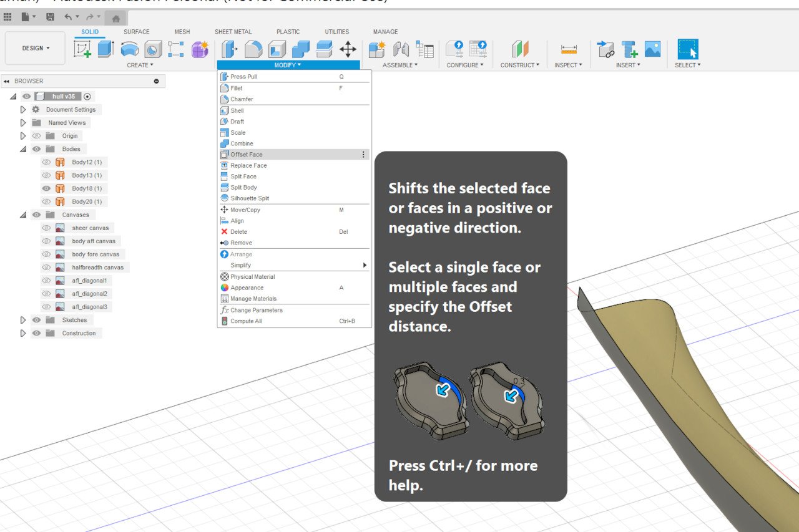Screen dimensions: 799x532
Task: Click the first Configure table icon
Action: coord(455,49)
